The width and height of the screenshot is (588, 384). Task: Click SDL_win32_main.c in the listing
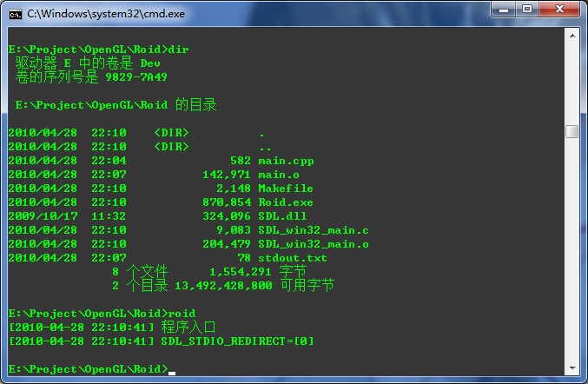[x=313, y=230]
